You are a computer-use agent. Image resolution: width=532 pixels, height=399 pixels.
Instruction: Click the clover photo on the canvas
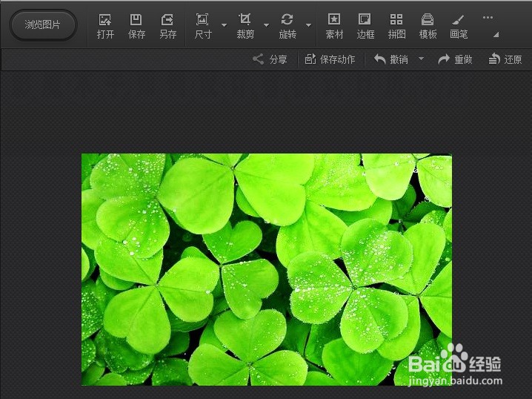click(266, 270)
